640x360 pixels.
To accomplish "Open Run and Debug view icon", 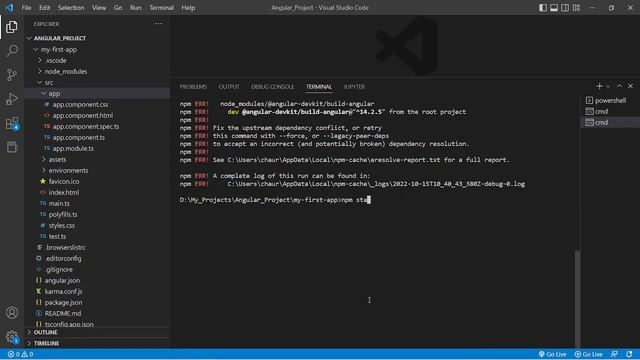I will (12, 99).
